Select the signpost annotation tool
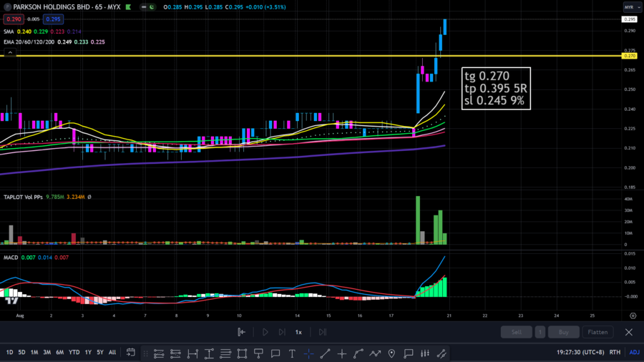The width and height of the screenshot is (644, 362). pos(259,353)
